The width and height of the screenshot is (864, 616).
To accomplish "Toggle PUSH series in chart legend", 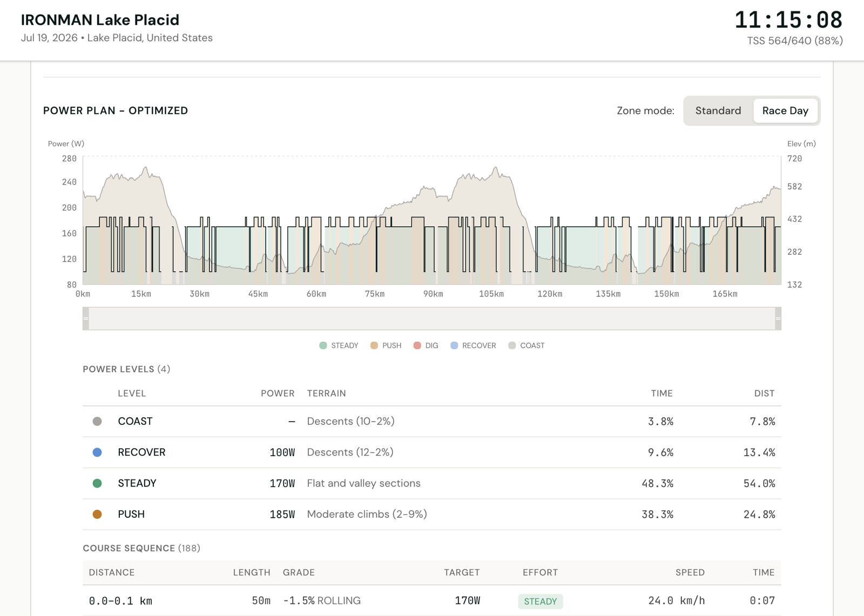I will click(386, 346).
